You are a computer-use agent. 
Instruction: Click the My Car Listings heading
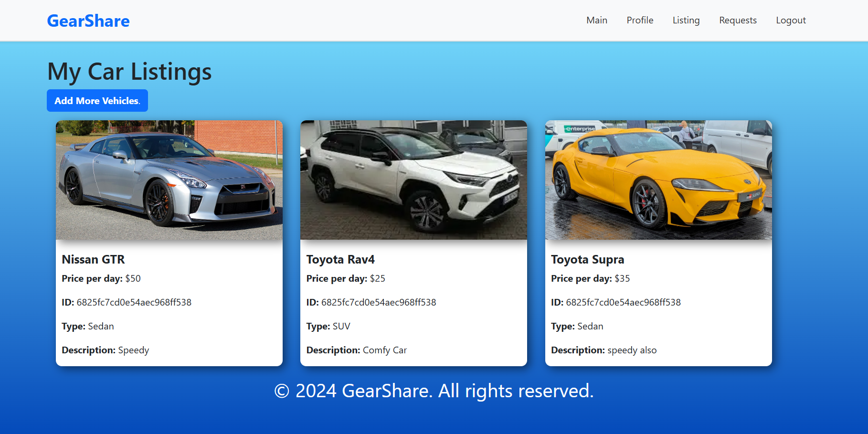[129, 72]
